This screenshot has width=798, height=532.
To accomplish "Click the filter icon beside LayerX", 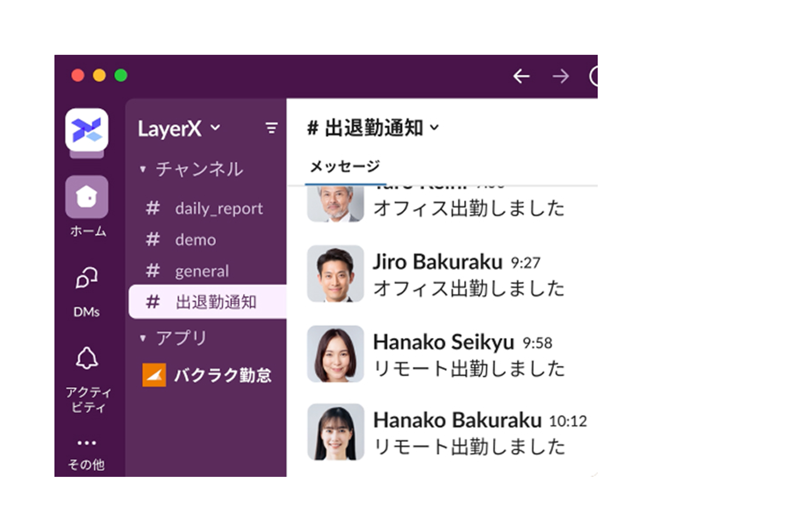I will click(x=271, y=128).
